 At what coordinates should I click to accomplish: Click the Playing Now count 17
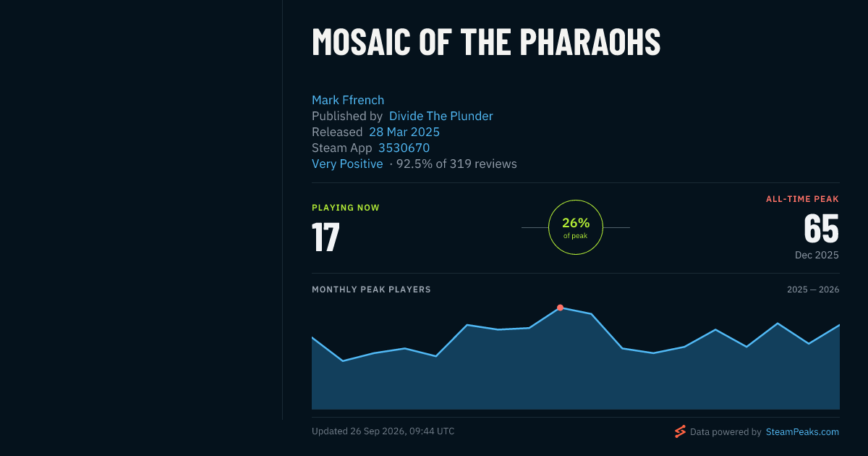[325, 237]
